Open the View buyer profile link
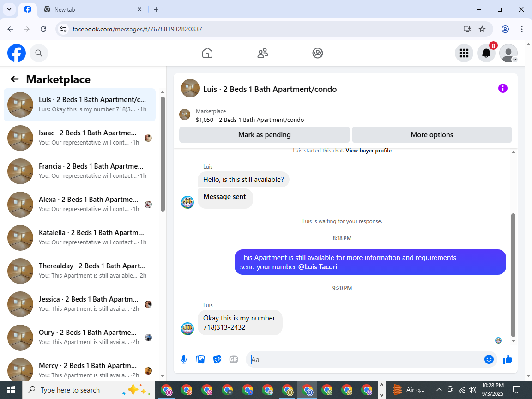 [x=369, y=150]
